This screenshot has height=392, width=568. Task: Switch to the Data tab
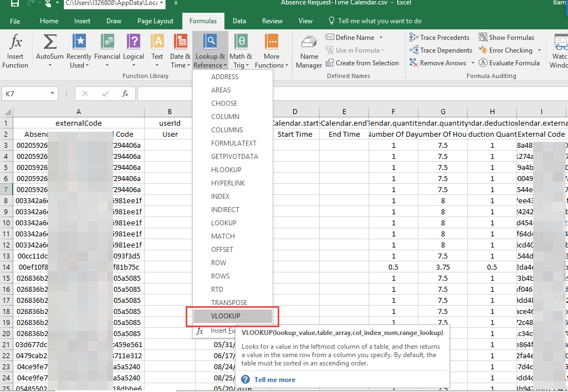(239, 21)
